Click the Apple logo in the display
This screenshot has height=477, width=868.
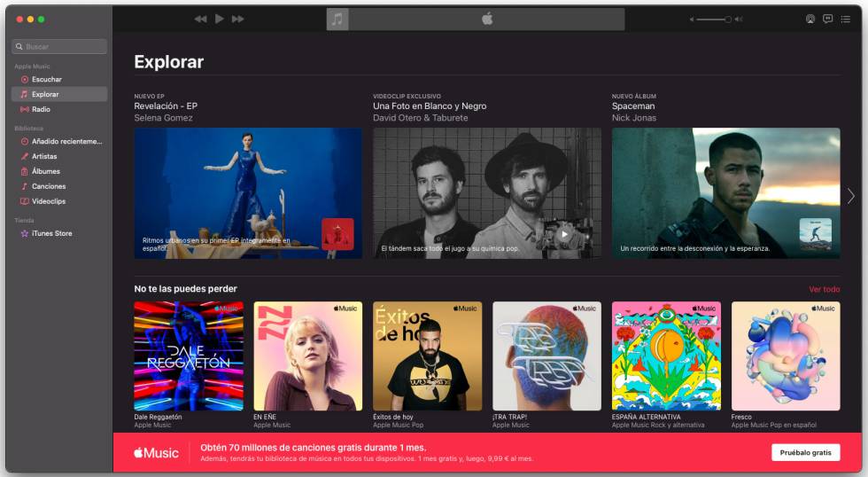click(x=487, y=19)
